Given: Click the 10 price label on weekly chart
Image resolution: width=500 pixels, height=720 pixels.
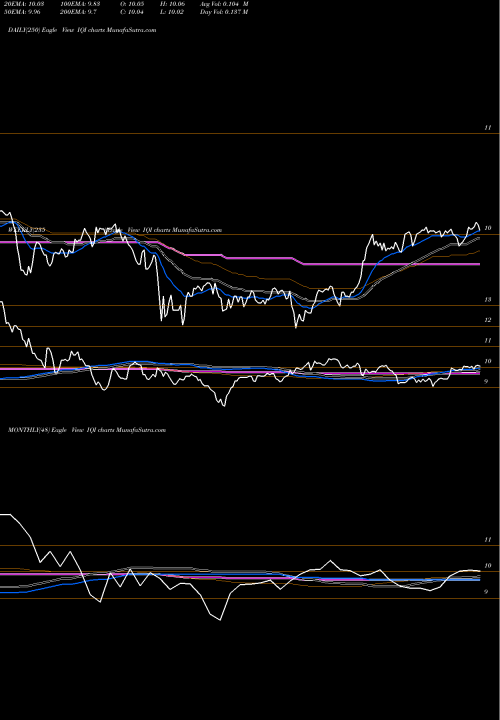Looking at the screenshot, I should coord(488,361).
